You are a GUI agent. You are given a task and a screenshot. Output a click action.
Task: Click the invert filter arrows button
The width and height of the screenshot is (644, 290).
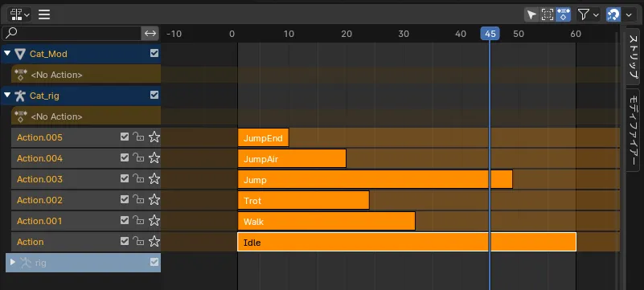pyautogui.click(x=150, y=33)
